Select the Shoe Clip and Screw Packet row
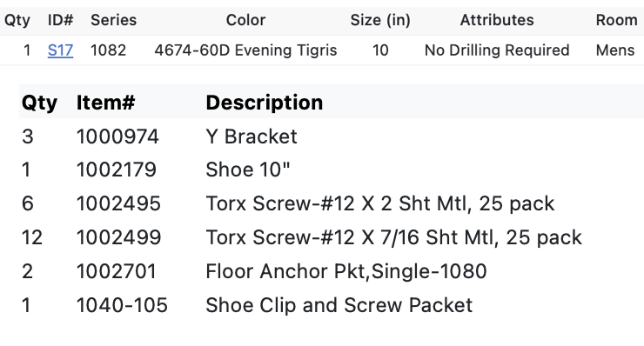The height and width of the screenshot is (346, 644). (331, 305)
